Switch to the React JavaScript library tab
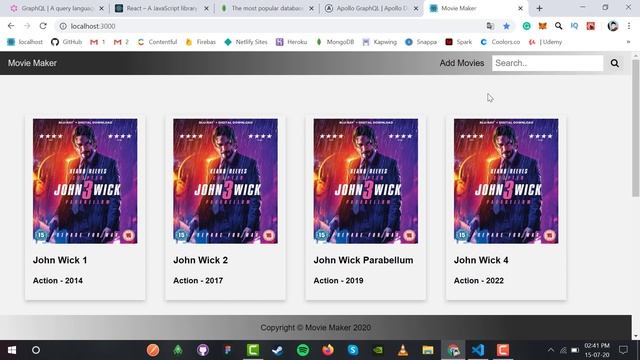Screen dimensions: 640x360 pos(161,8)
